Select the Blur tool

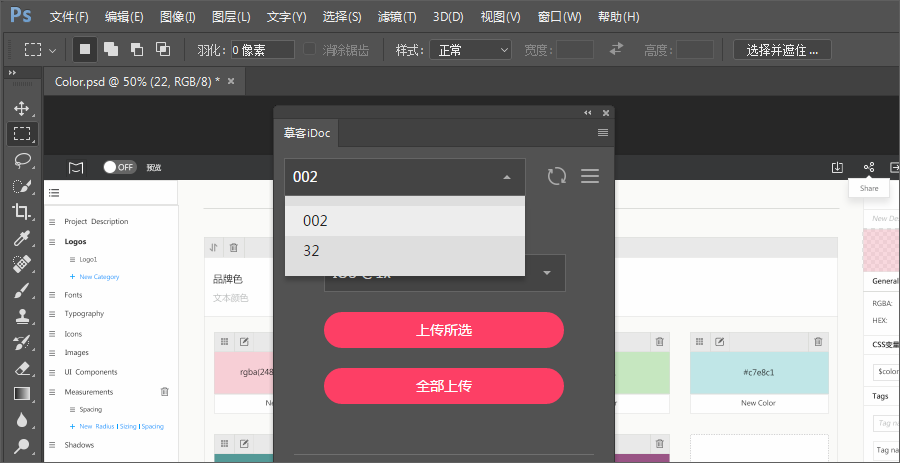coord(22,420)
